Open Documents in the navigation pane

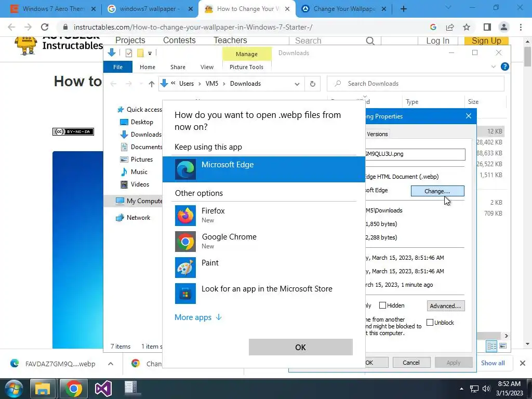tap(141, 147)
